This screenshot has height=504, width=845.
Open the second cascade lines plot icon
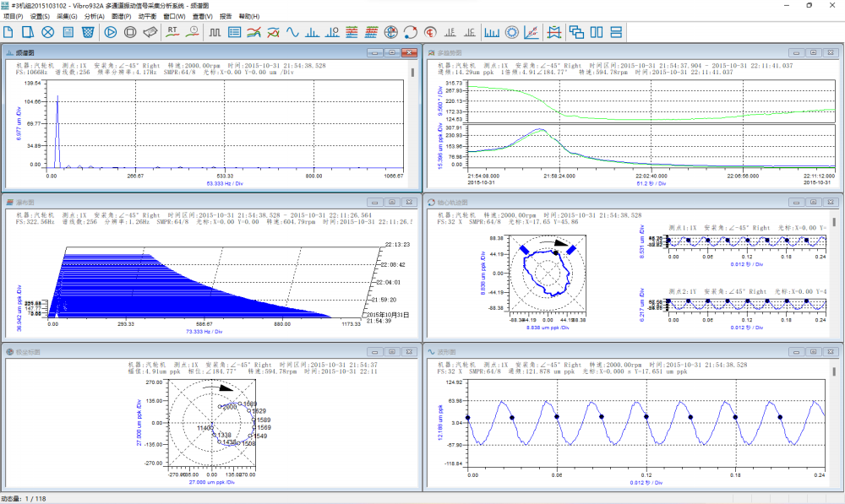(x=371, y=32)
